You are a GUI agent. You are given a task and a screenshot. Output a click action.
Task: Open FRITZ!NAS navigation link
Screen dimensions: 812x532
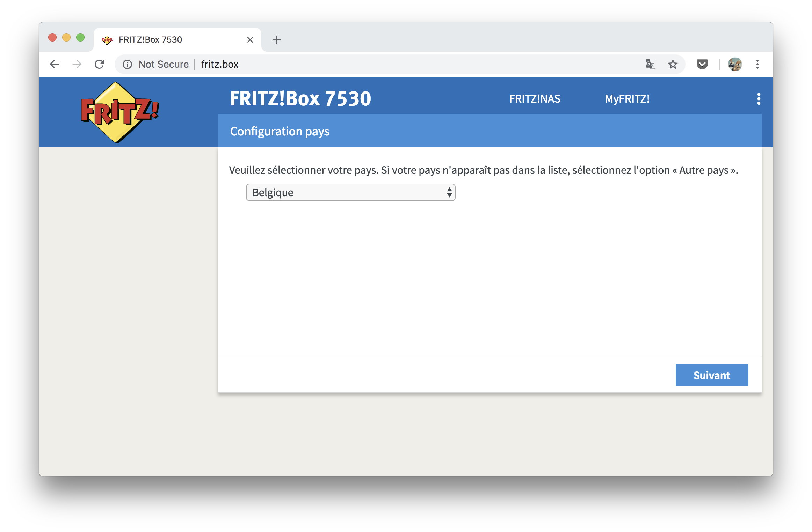coord(535,98)
